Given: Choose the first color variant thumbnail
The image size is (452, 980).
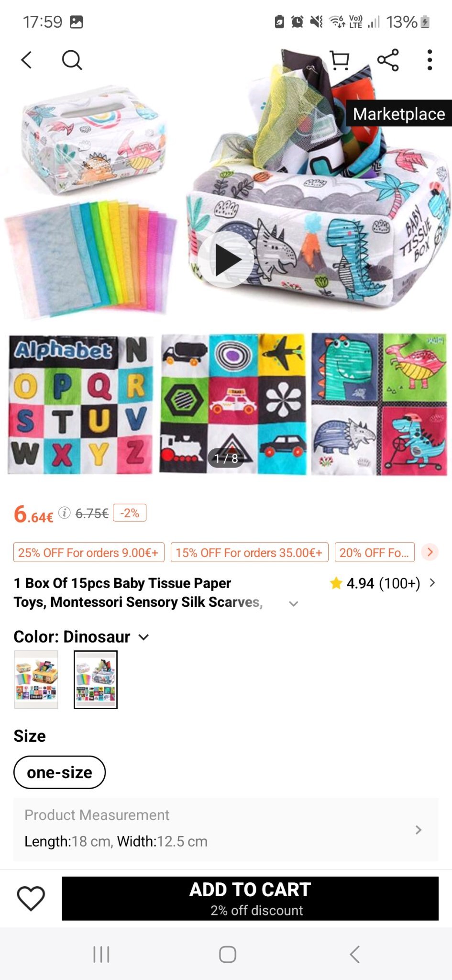Looking at the screenshot, I should click(x=36, y=679).
